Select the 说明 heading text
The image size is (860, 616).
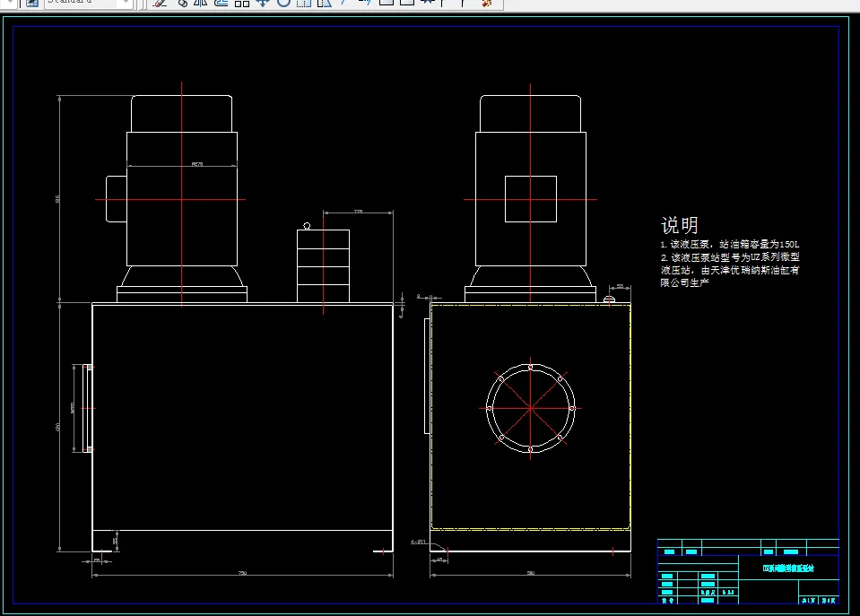pyautogui.click(x=680, y=225)
